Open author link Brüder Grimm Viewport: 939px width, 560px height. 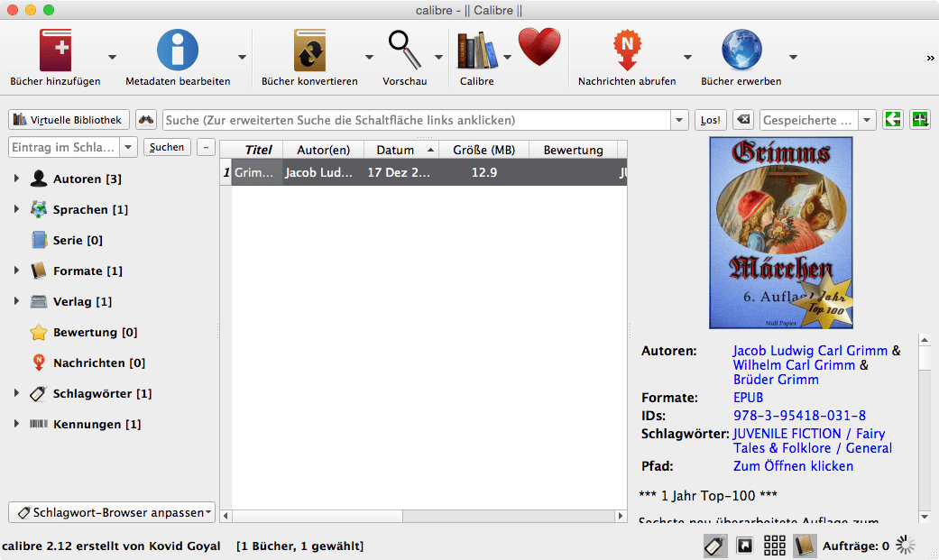[776, 379]
